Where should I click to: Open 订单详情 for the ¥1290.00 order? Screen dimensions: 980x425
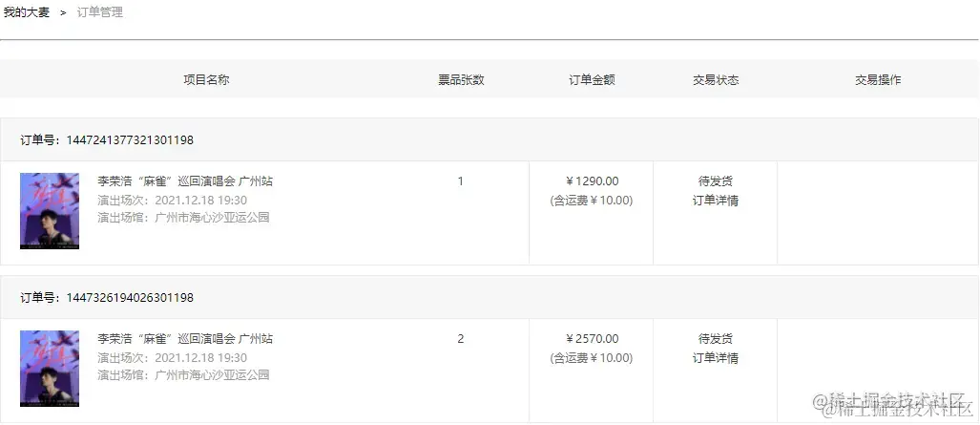click(x=716, y=201)
